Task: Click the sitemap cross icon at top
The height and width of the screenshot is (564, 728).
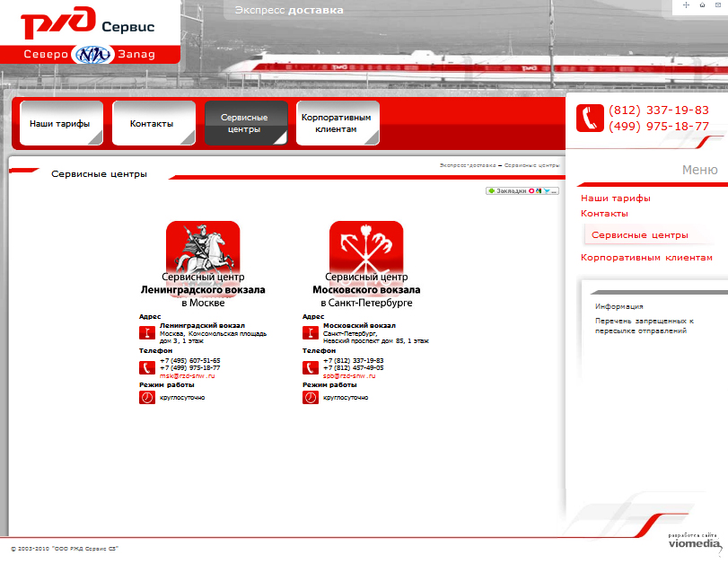Action: [686, 5]
